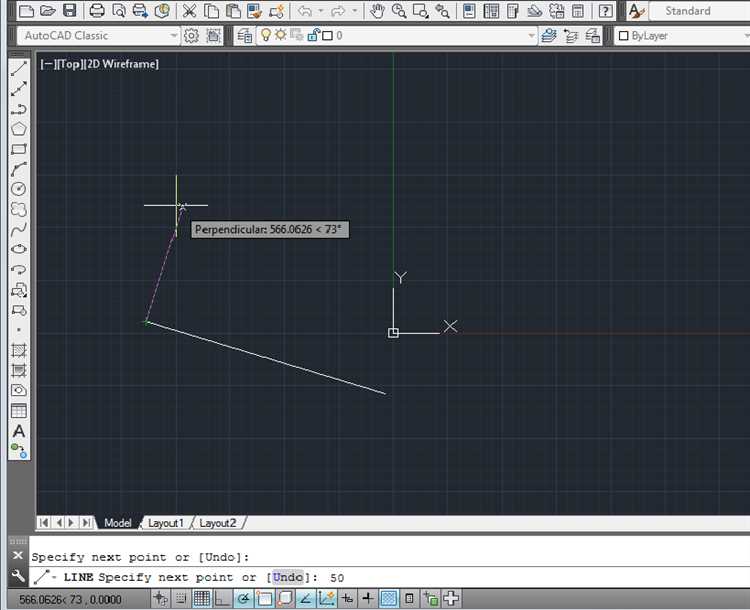This screenshot has width=750, height=610.
Task: Select the Ellipse tool
Action: 19,249
